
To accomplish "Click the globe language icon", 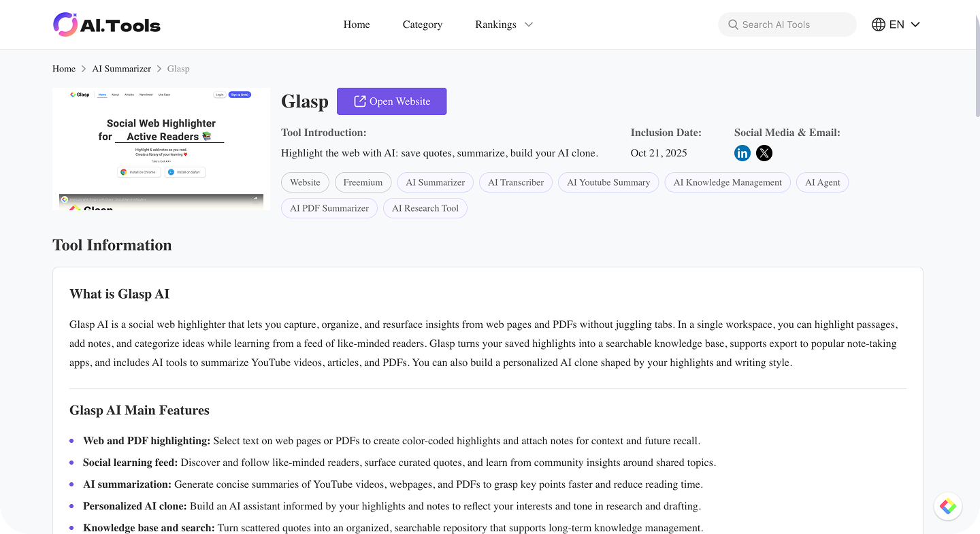I will [879, 24].
